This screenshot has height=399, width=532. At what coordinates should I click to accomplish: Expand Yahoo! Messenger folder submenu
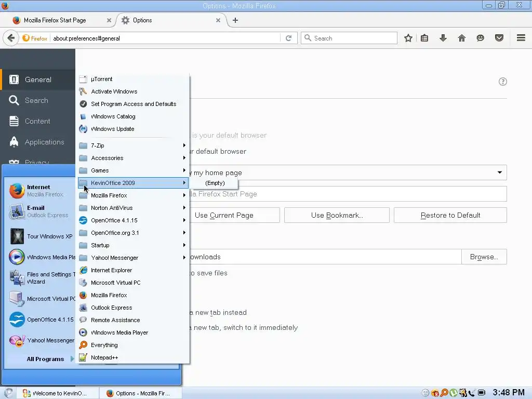[133, 258]
